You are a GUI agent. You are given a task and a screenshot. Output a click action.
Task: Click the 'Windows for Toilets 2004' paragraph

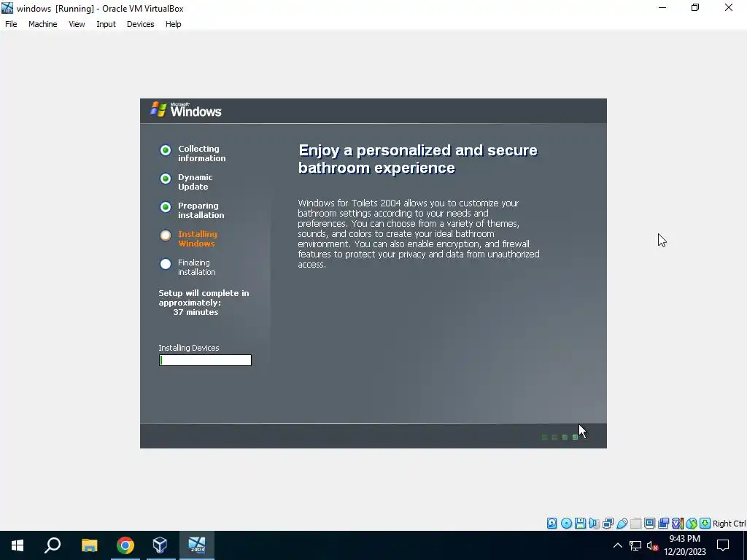[x=419, y=234]
